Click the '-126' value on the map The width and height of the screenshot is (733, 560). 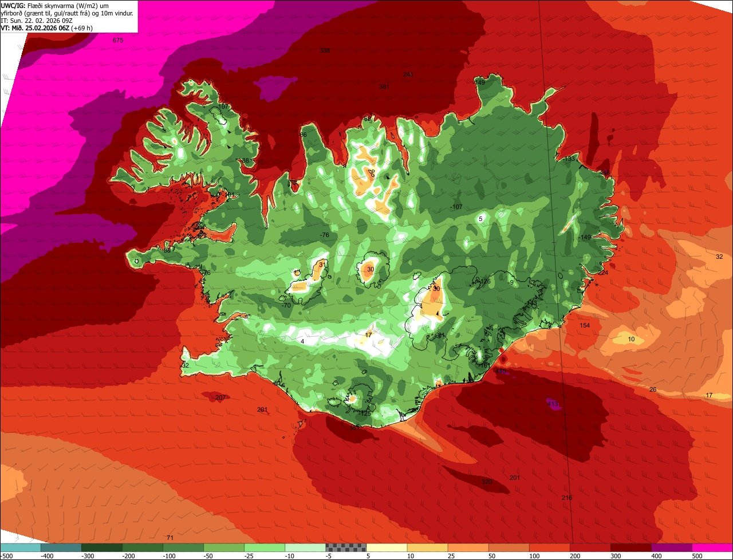click(484, 281)
